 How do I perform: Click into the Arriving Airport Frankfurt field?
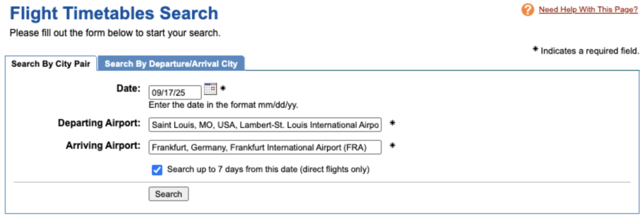[x=265, y=147]
